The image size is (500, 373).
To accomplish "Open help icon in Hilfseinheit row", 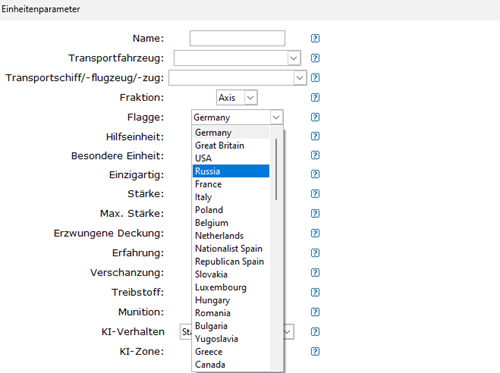I will pyautogui.click(x=315, y=136).
